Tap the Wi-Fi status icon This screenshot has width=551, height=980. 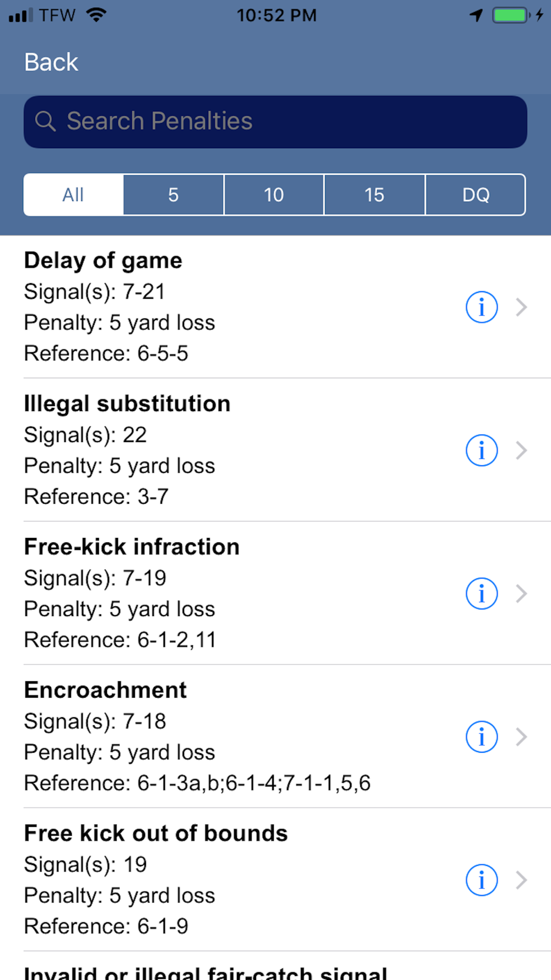coord(96,15)
